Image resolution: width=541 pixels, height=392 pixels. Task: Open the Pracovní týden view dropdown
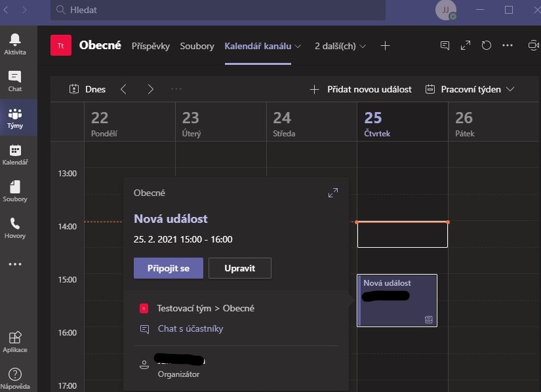[470, 89]
